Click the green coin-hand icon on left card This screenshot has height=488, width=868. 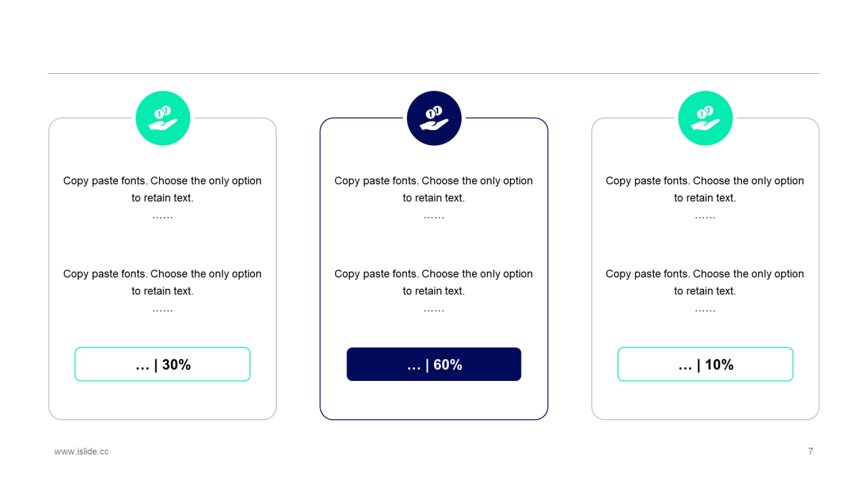[x=163, y=118]
